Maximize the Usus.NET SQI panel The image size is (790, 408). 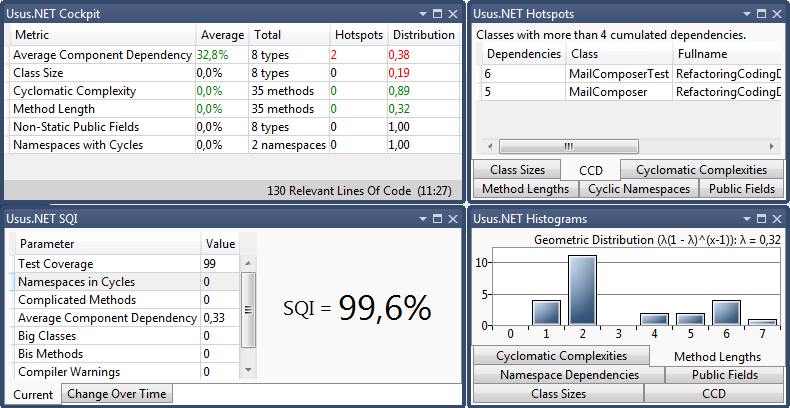click(435, 218)
